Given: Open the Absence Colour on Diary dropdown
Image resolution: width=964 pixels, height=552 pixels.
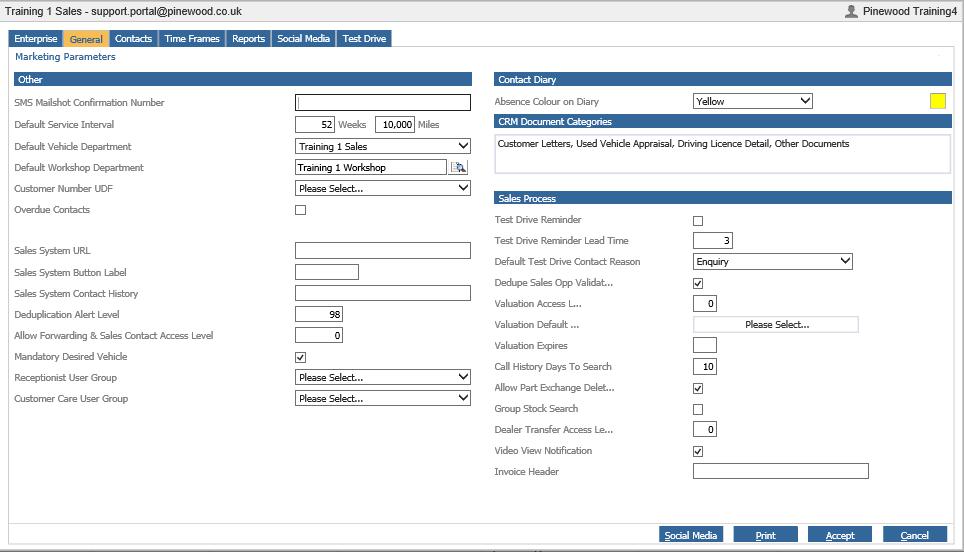Looking at the screenshot, I should 753,101.
